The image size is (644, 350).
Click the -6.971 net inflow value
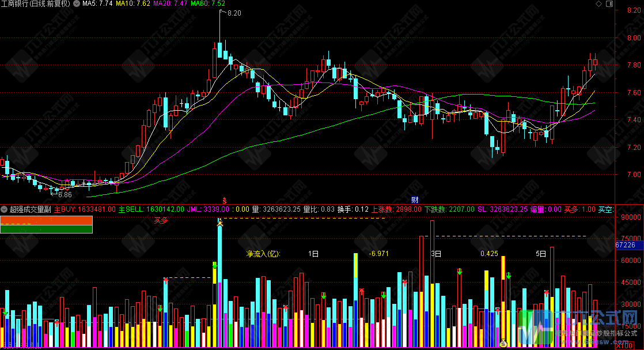point(378,254)
